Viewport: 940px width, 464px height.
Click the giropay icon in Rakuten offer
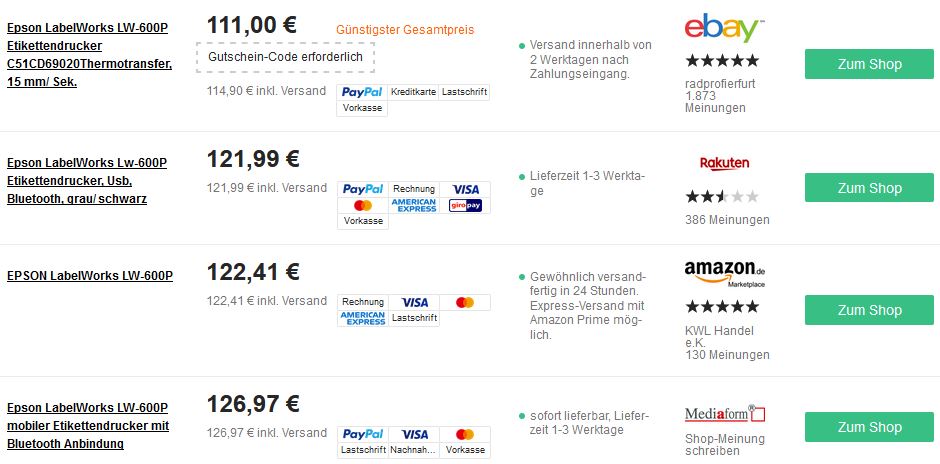pyautogui.click(x=465, y=206)
